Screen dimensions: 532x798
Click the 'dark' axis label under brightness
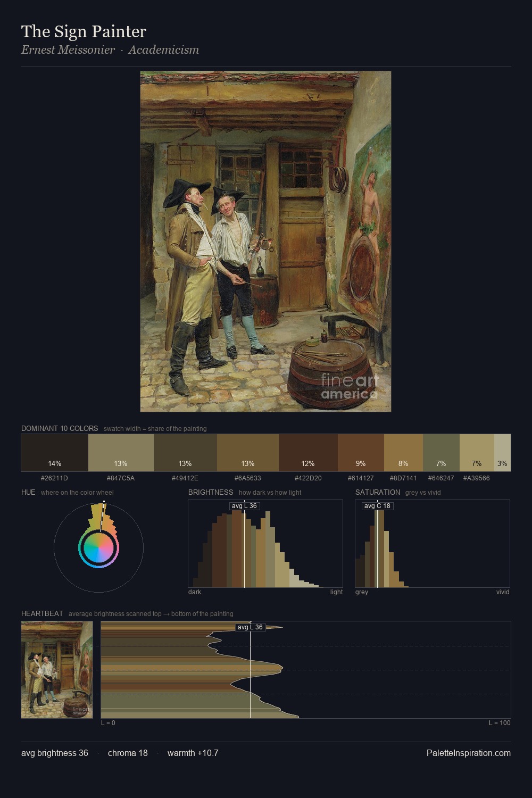pos(195,592)
